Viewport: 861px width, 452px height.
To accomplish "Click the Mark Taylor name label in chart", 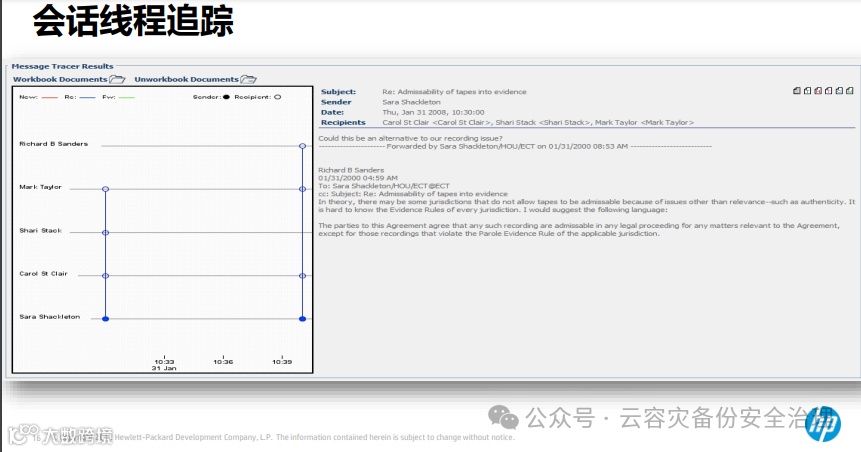I will point(40,187).
